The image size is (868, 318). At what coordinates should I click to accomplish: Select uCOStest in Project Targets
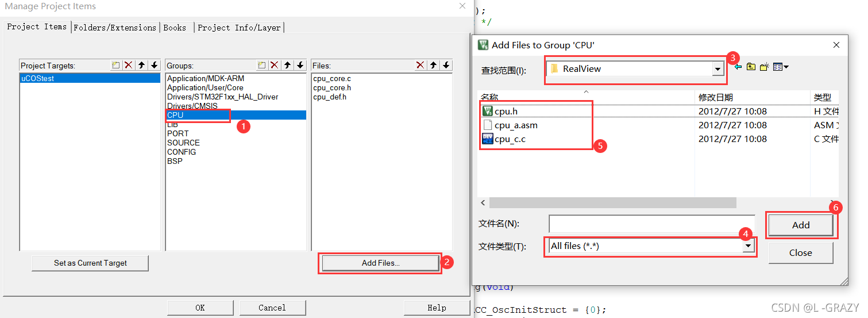[90, 78]
